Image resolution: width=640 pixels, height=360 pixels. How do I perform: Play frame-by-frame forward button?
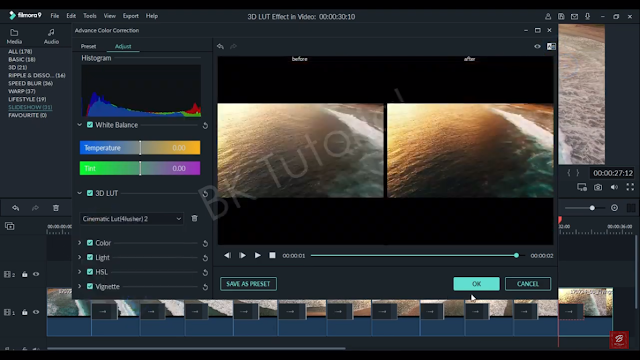tap(242, 256)
